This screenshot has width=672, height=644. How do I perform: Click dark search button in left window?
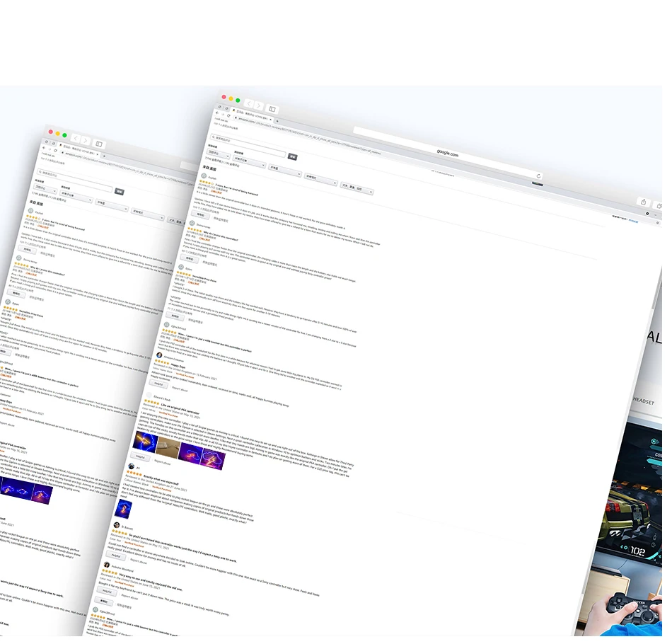(120, 192)
